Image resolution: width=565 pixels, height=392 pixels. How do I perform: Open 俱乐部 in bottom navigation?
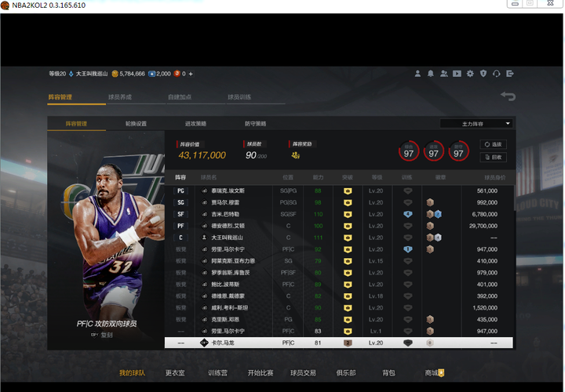[346, 373]
